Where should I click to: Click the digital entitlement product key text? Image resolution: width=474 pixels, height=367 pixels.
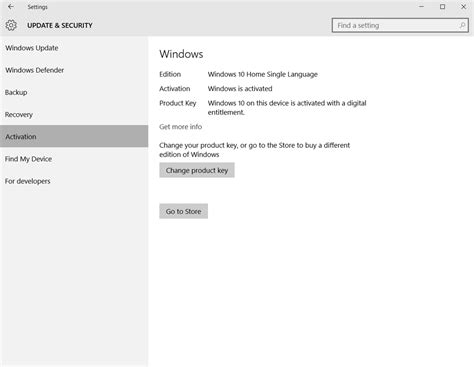click(x=287, y=108)
